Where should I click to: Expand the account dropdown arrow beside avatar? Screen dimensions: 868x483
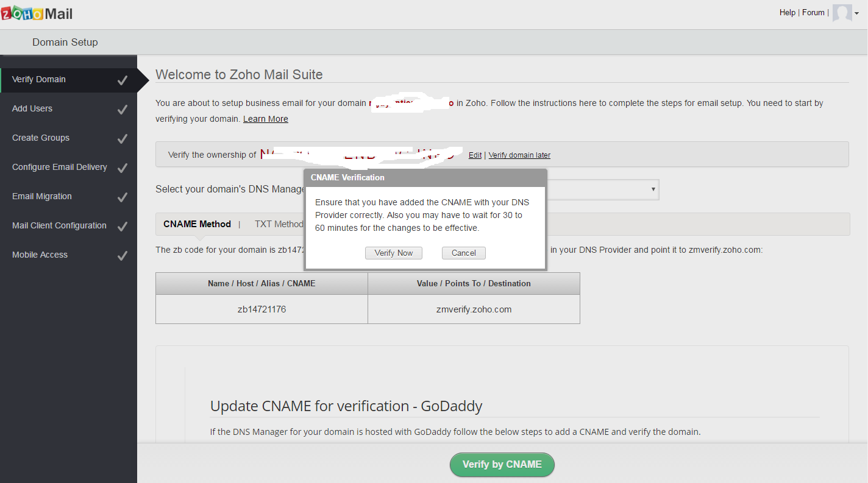click(857, 14)
